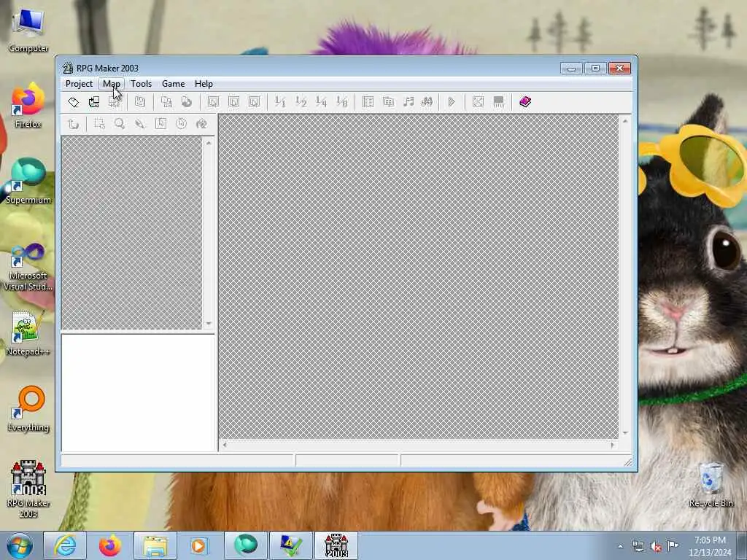Open the Game menu

tap(173, 84)
